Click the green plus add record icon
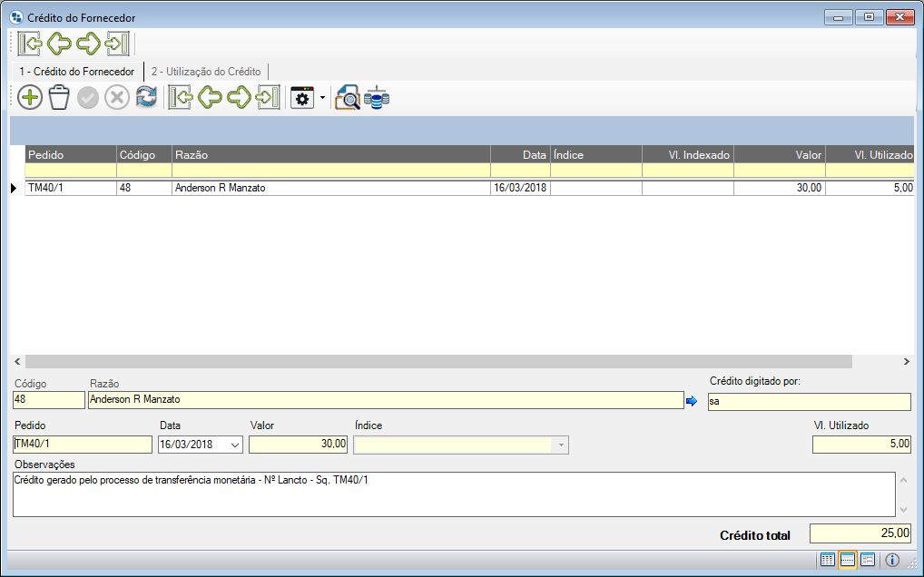Viewport: 924px width, 577px height. (30, 98)
